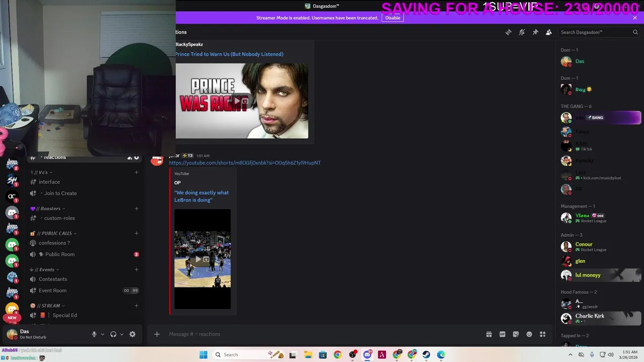Open Ray member profile in member list

[x=601, y=89]
